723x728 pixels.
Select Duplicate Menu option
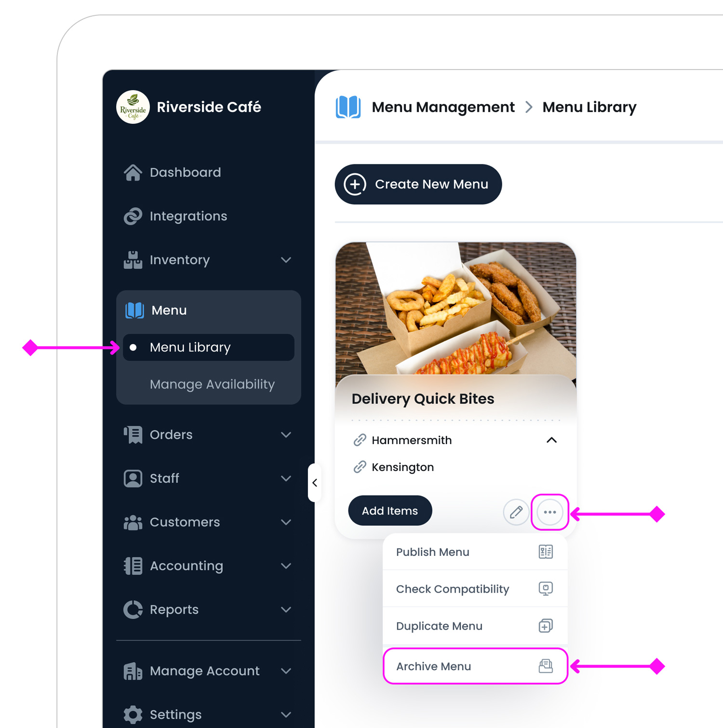click(475, 626)
